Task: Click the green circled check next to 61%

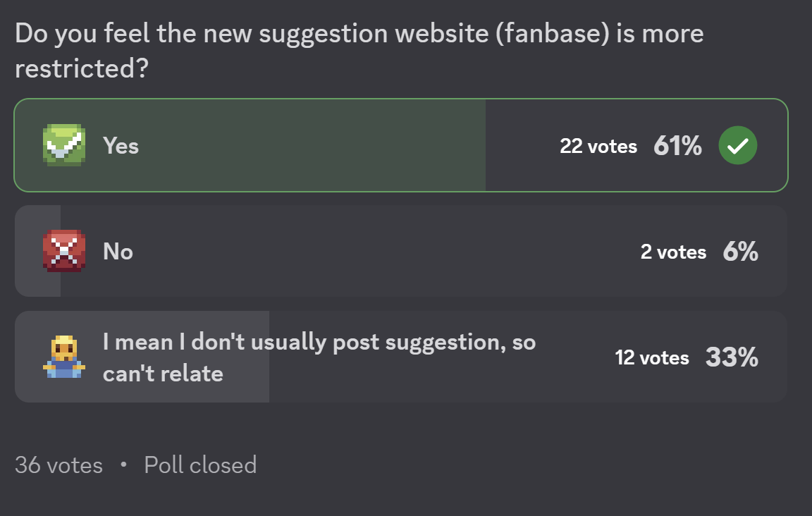Action: [x=737, y=146]
